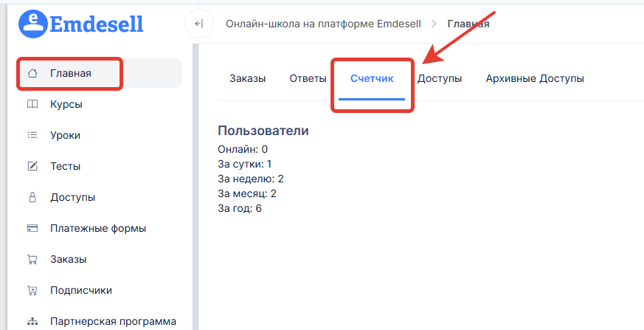Click the Emdesell brand name text
Viewport: 644px width, 330px height.
click(97, 24)
